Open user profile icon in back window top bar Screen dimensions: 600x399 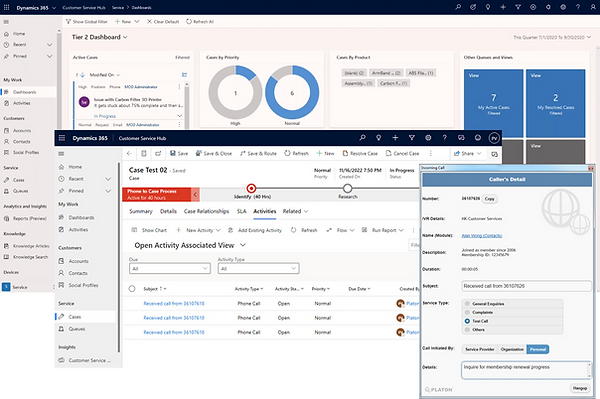coord(593,7)
